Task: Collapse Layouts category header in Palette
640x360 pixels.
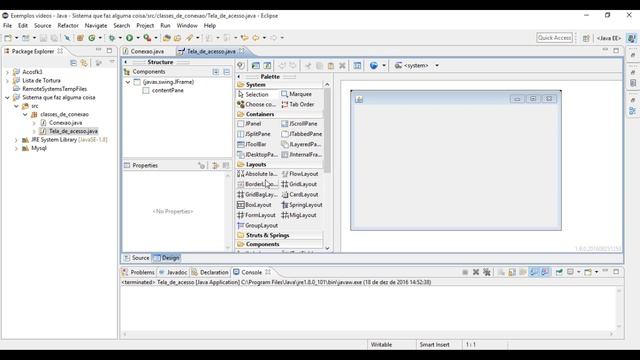Action: 280,164
